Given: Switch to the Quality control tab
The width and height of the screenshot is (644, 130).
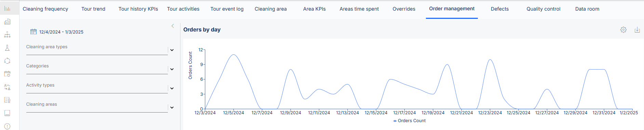Looking at the screenshot, I should coord(543,9).
